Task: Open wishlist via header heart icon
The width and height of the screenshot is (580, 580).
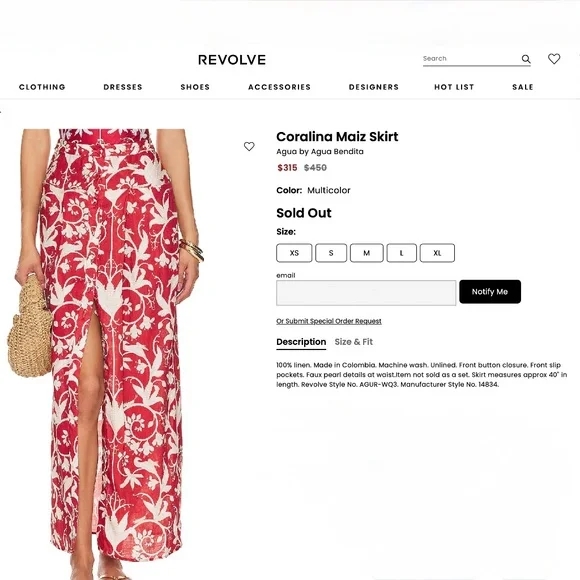Action: point(554,59)
